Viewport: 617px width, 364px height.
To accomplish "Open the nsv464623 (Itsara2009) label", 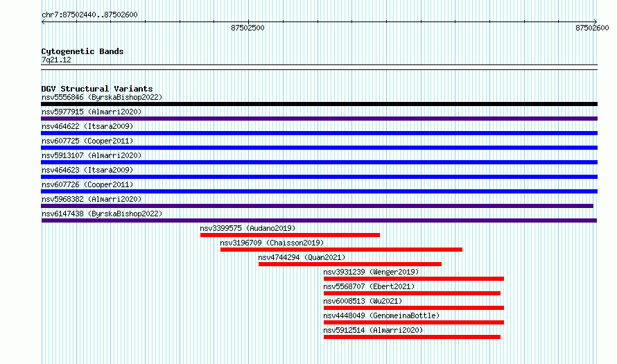I will click(87, 170).
